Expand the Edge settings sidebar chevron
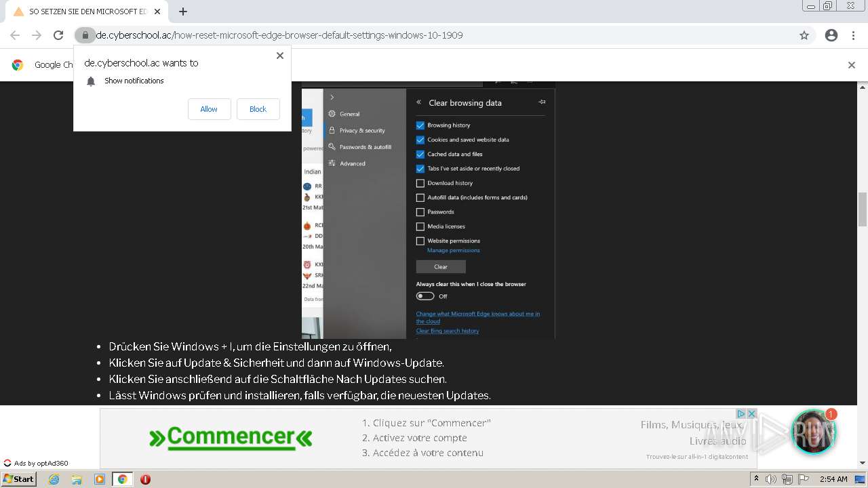 click(332, 98)
